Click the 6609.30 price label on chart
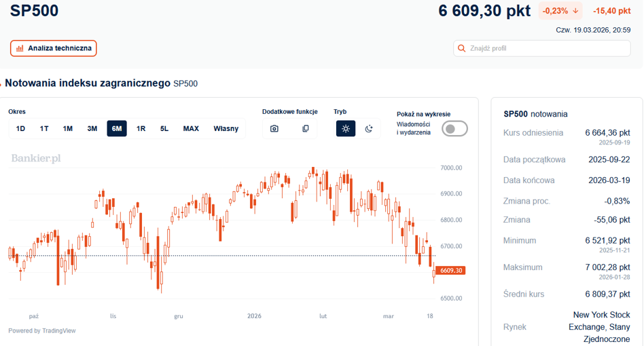644x346 pixels. point(450,271)
